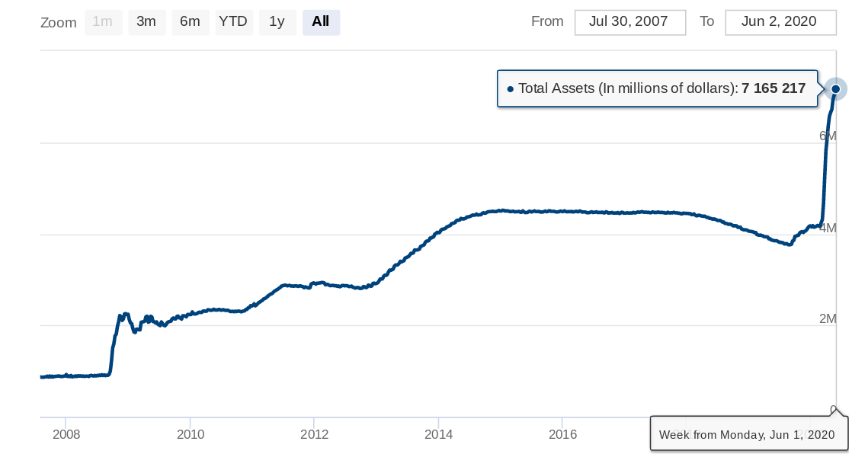Screen dimensions: 868x454
Task: Click the 2014 x-axis label
Action: point(438,434)
